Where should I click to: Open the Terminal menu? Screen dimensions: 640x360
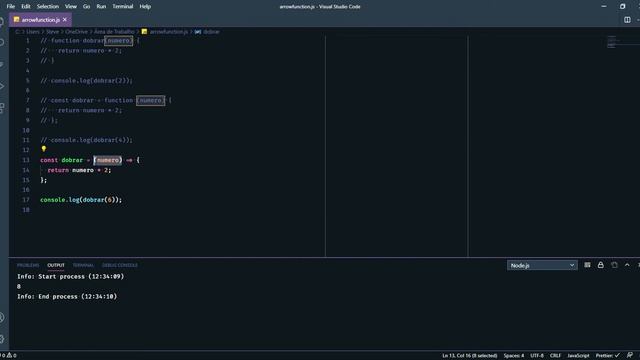123,7
